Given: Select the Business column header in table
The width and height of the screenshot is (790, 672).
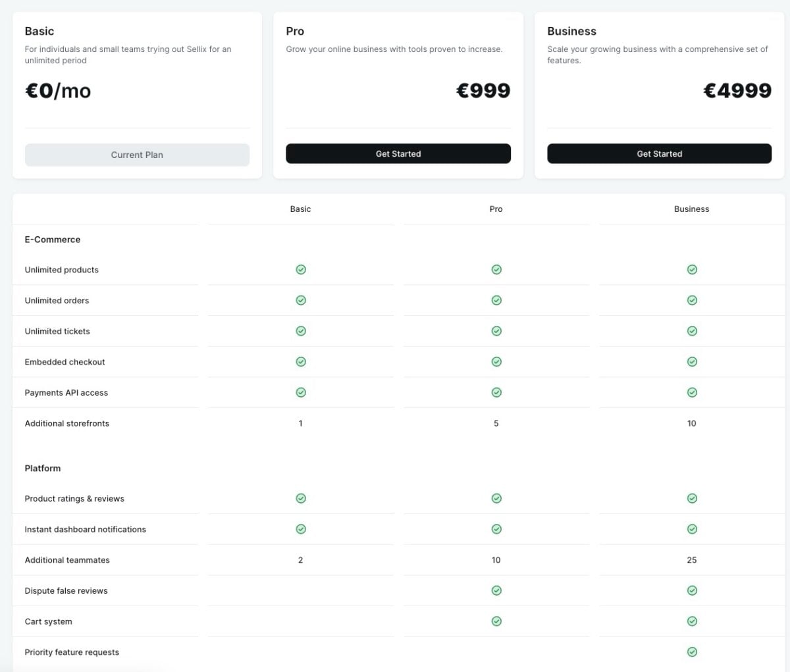Looking at the screenshot, I should pyautogui.click(x=691, y=209).
